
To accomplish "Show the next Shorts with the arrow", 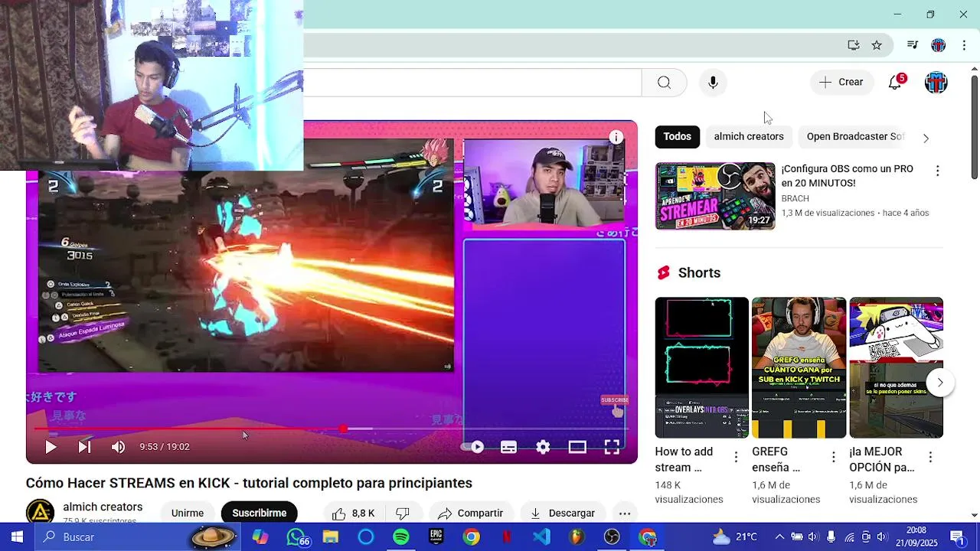I will [940, 383].
